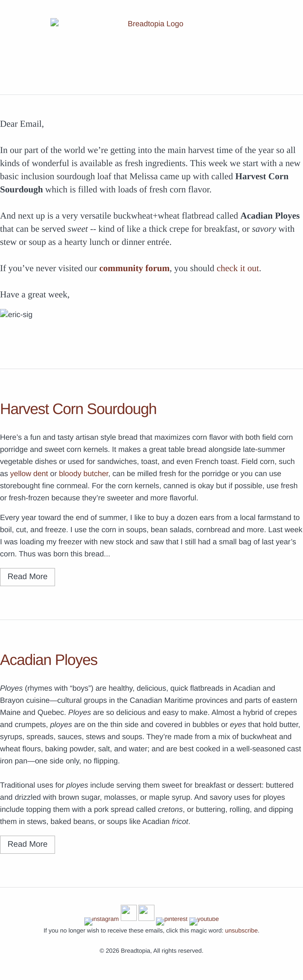Open the yellow dent corn link
303x980 pixels.
pyautogui.click(x=29, y=474)
